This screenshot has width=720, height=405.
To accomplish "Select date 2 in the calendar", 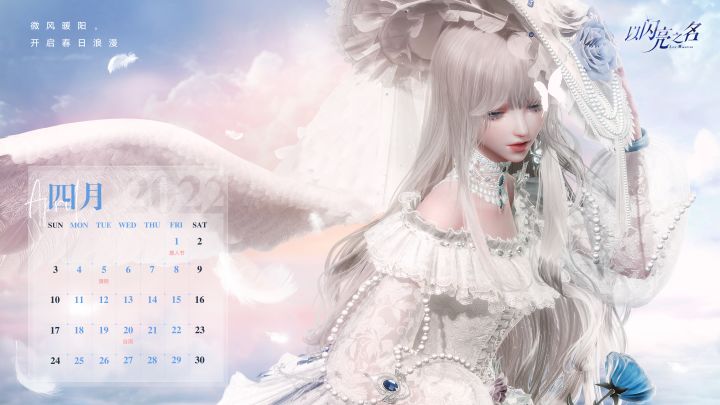I will (200, 242).
